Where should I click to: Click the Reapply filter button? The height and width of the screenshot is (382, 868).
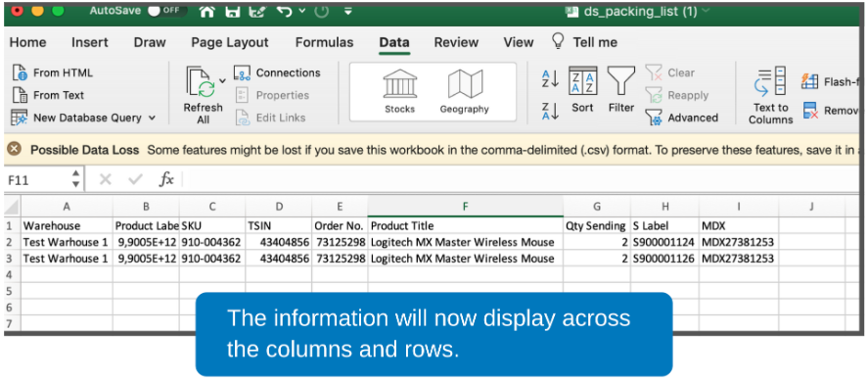(677, 95)
